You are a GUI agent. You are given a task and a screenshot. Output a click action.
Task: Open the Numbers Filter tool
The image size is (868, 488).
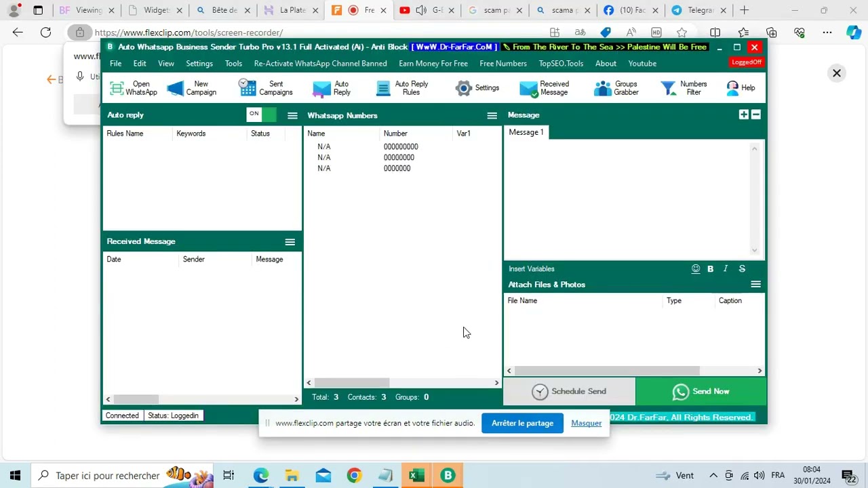(684, 88)
